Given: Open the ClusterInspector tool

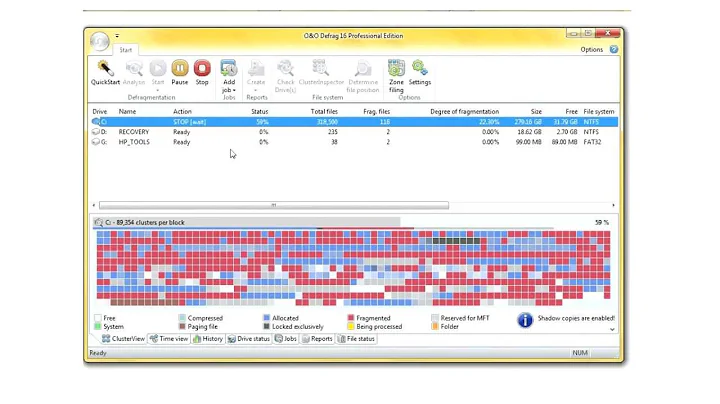Looking at the screenshot, I should (x=321, y=68).
